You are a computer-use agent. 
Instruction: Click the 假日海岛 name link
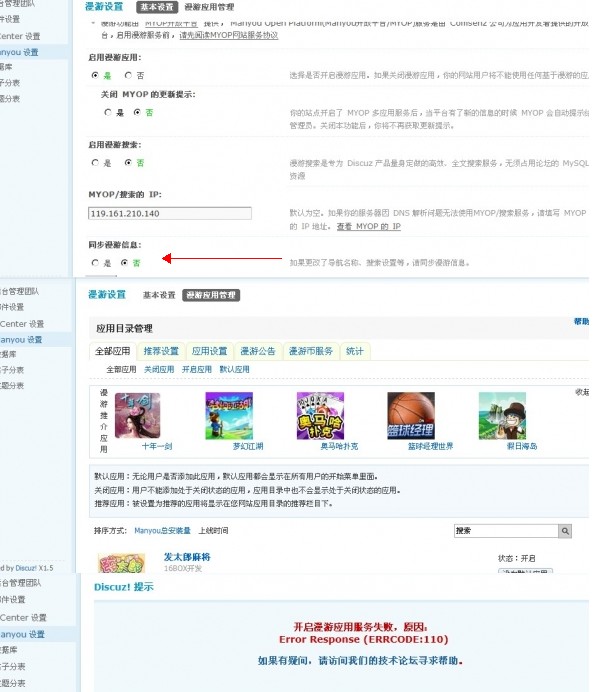point(522,446)
